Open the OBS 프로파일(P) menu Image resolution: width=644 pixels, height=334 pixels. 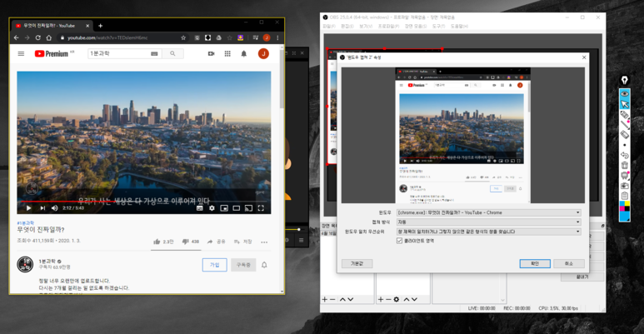point(388,27)
